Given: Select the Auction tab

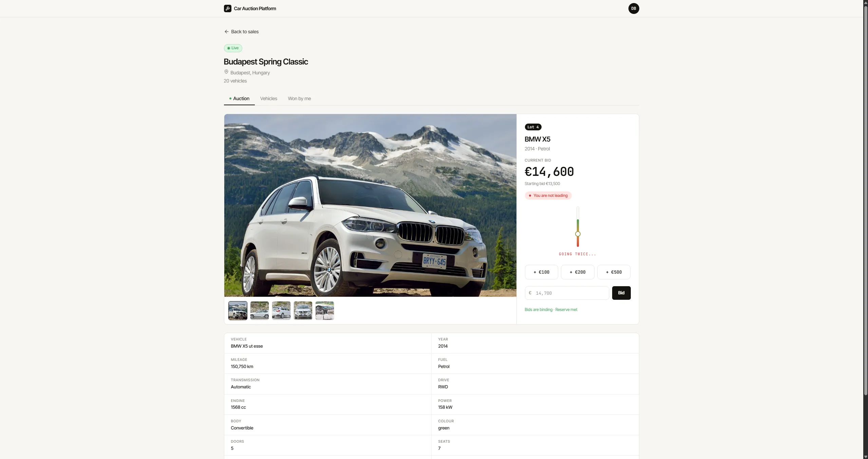Looking at the screenshot, I should pos(239,98).
